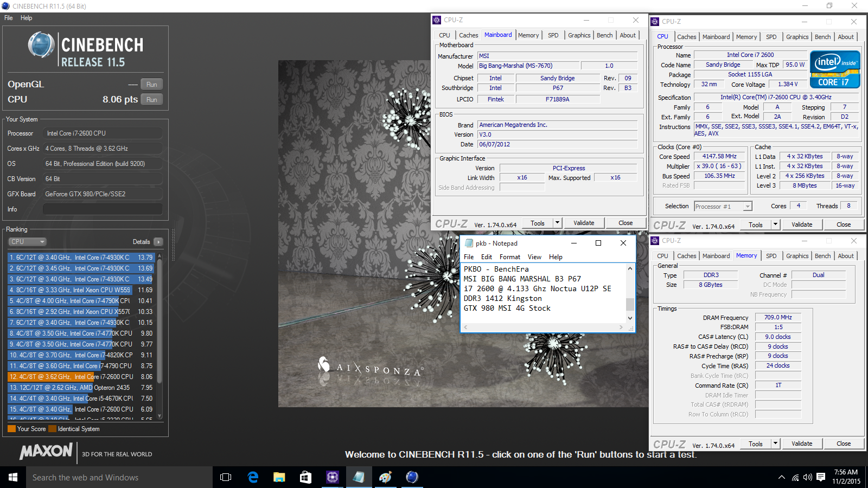Click Close button in Mainboard CPU-Z window
This screenshot has width=868, height=488.
pyautogui.click(x=626, y=223)
